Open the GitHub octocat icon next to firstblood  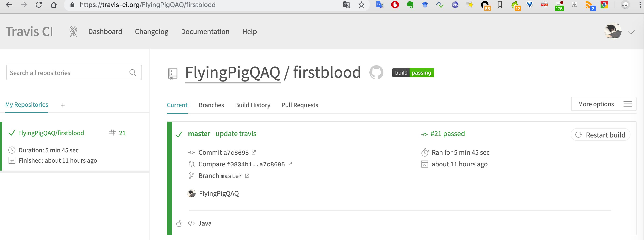click(x=376, y=72)
